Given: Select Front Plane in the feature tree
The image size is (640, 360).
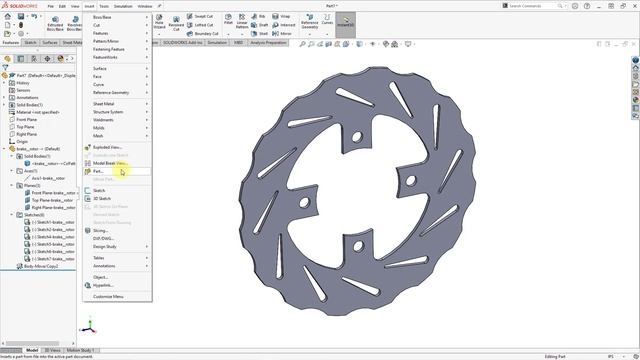Looking at the screenshot, I should [23, 120].
